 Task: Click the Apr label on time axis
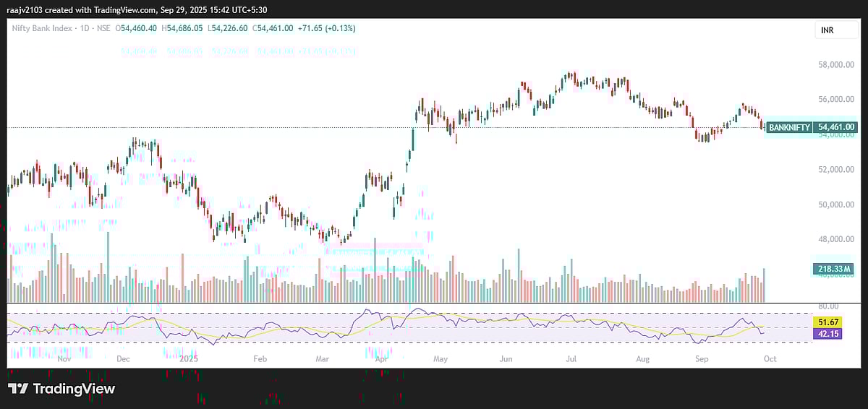[382, 358]
